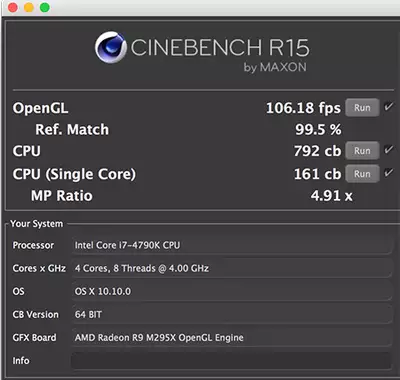Click the OS X 10.10.0 field
The width and height of the screenshot is (400, 380).
231,291
